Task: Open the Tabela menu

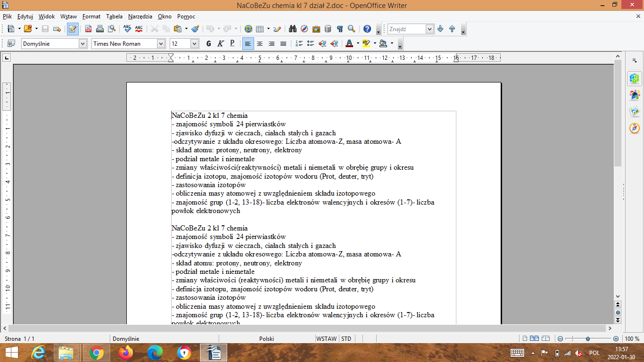Action: pos(114,16)
